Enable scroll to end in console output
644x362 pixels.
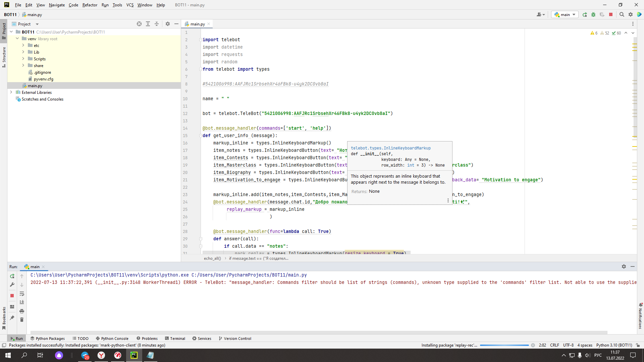click(22, 302)
